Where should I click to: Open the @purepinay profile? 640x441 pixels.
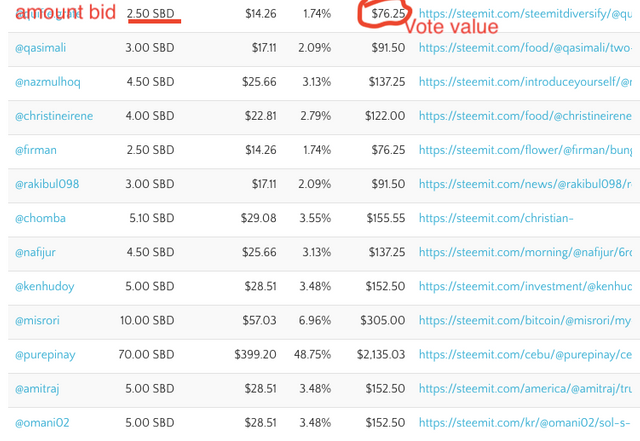(45, 354)
